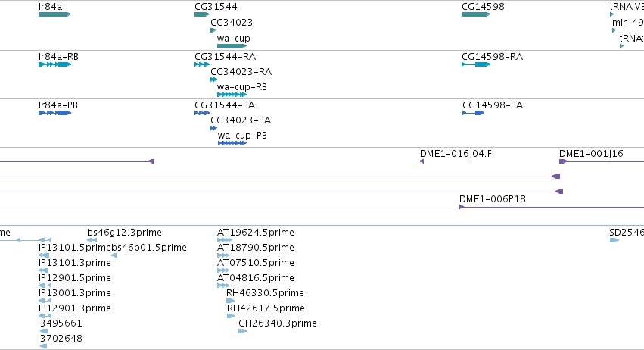644x350 pixels.
Task: Select the DME1-001J16 clone feature
Action: [x=602, y=161]
